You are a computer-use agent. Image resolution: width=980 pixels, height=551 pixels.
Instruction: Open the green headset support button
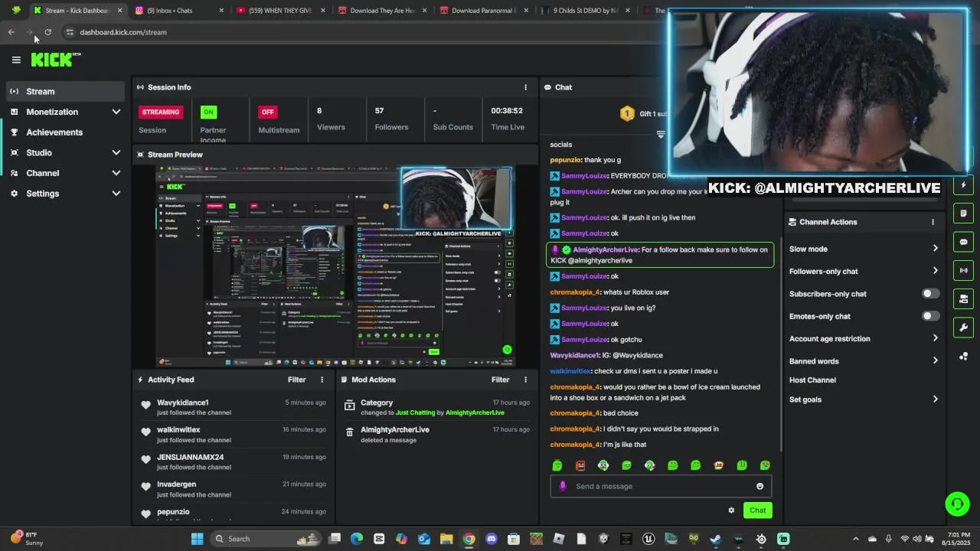coord(957,504)
